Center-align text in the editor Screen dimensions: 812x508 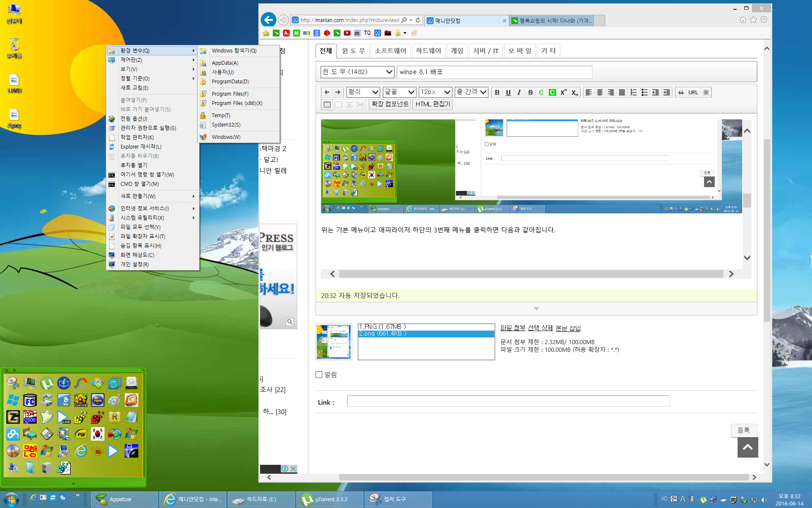point(599,92)
